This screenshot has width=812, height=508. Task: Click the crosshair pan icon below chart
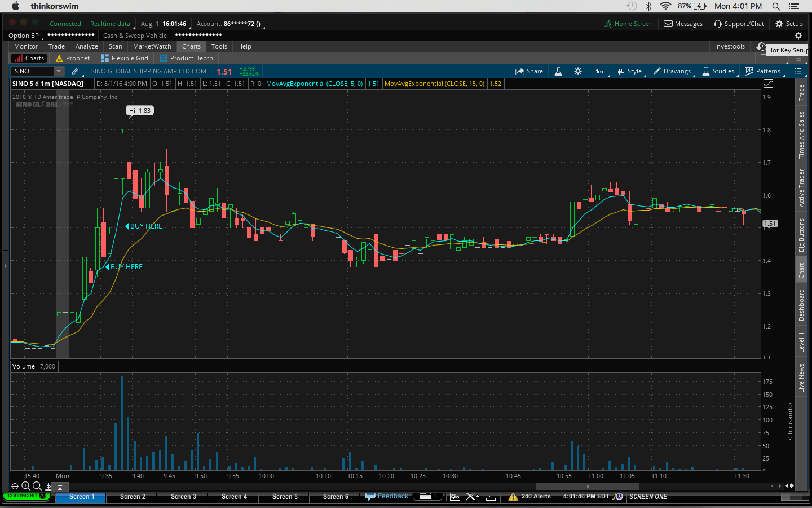tap(15, 486)
